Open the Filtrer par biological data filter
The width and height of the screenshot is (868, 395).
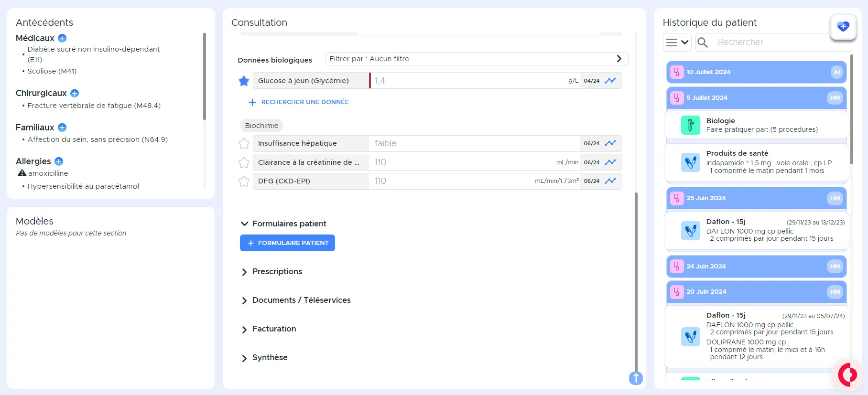[477, 59]
